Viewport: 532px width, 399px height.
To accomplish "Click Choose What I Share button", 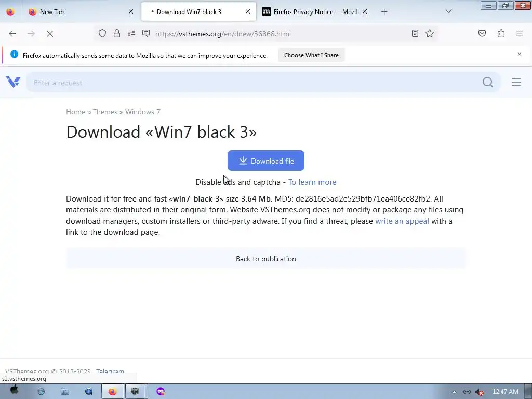I will (311, 55).
